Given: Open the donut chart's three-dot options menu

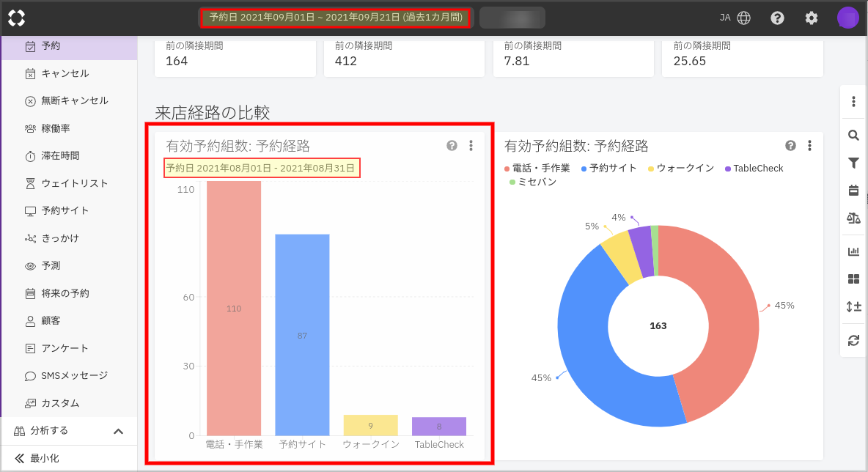Looking at the screenshot, I should point(809,146).
